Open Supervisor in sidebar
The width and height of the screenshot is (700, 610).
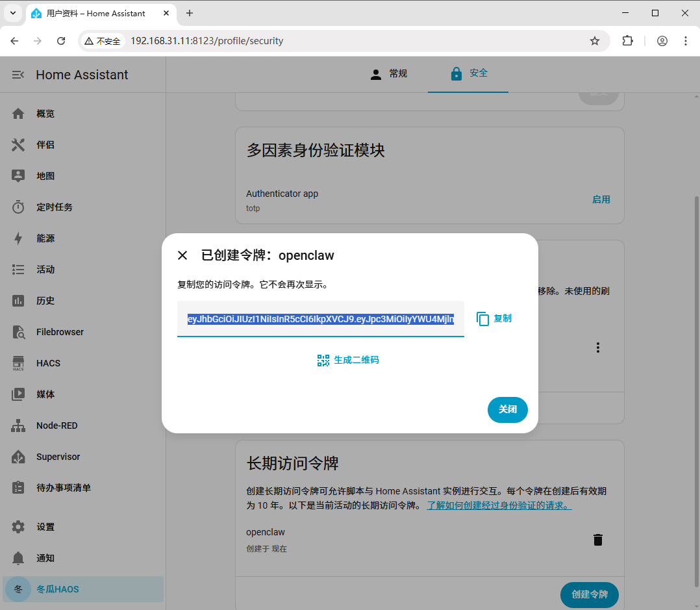[83, 457]
